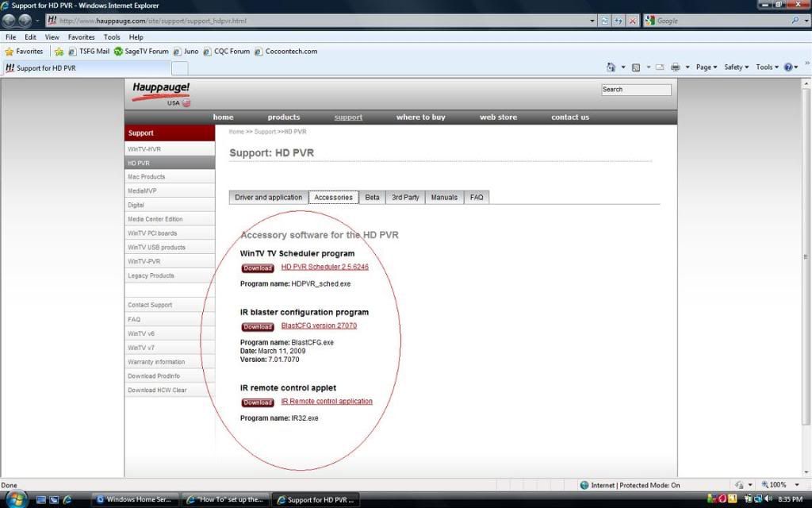Click the Add to Favorites Bar icon
The width and height of the screenshot is (812, 508).
(59, 52)
